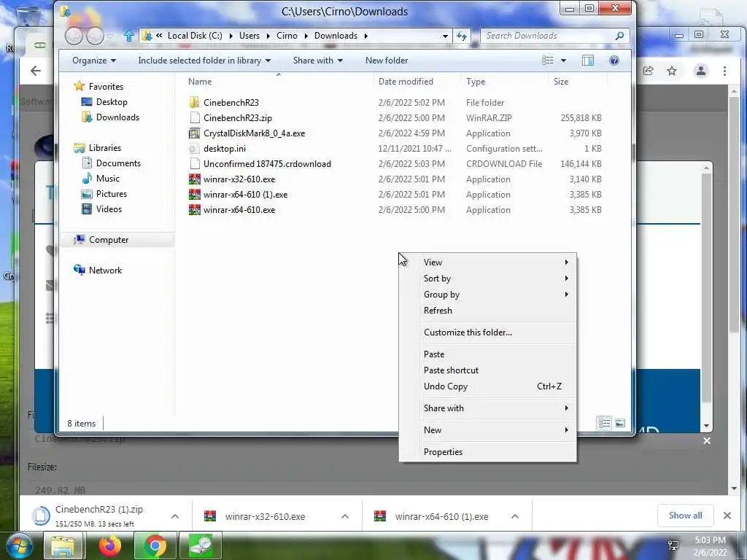Click Cirno in the address breadcrumb
Viewport: 747px width, 560px height.
287,36
